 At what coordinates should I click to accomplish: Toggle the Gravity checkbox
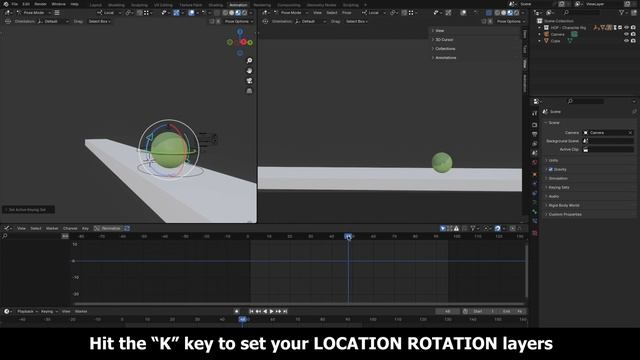(x=551, y=169)
